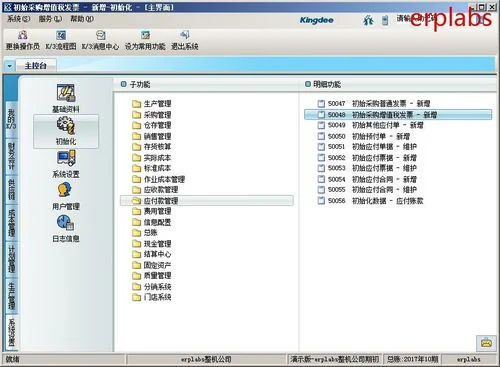
Task: Select 50053 初始应付票据 - 维护
Action: [367, 168]
